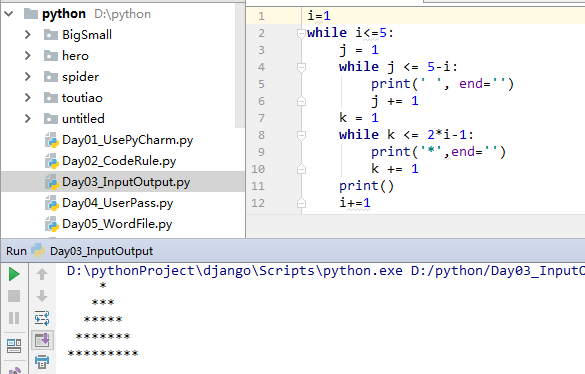Screen dimensions: 585x374
Task: Fold the 'while k' block on line 8
Action: 301,135
